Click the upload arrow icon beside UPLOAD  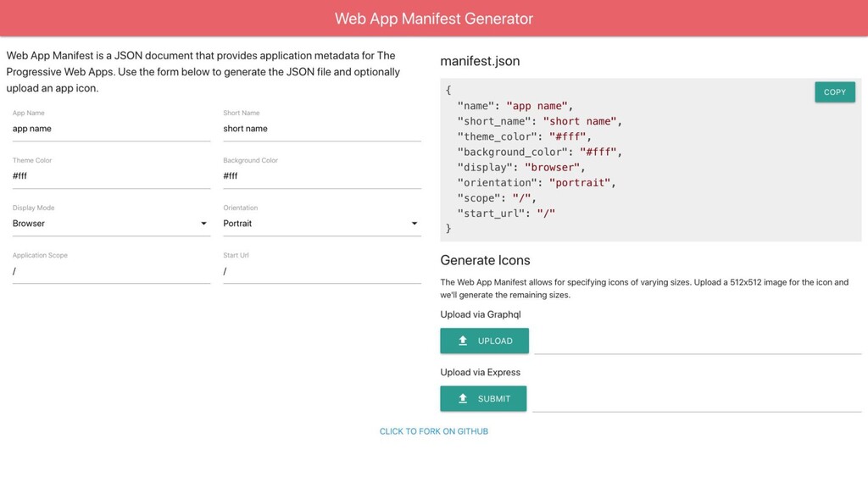tap(463, 341)
